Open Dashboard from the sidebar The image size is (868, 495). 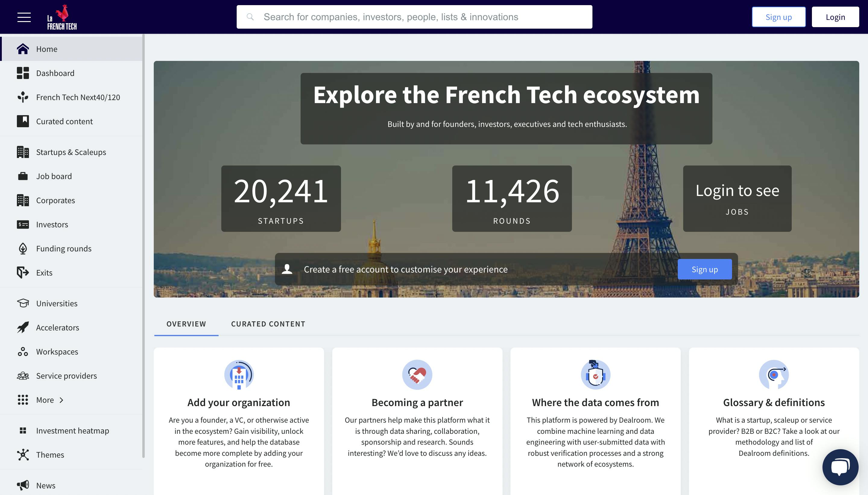[55, 73]
